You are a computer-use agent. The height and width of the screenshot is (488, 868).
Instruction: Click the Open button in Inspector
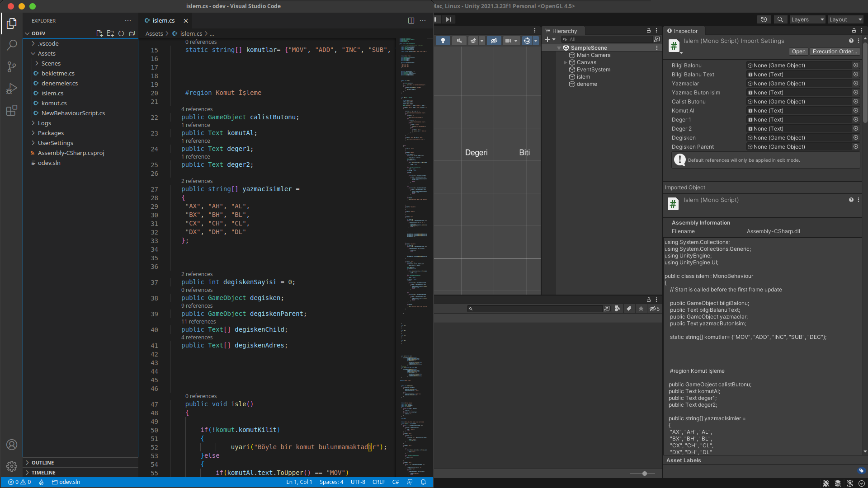point(798,52)
